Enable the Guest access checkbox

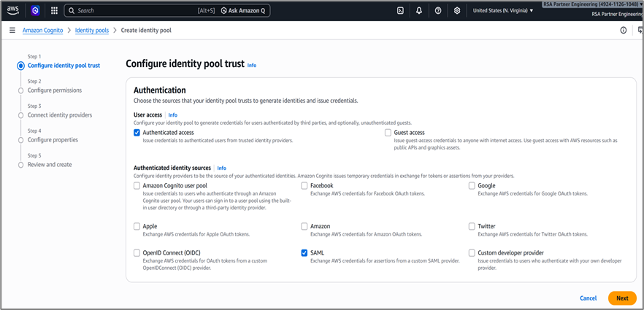[388, 133]
